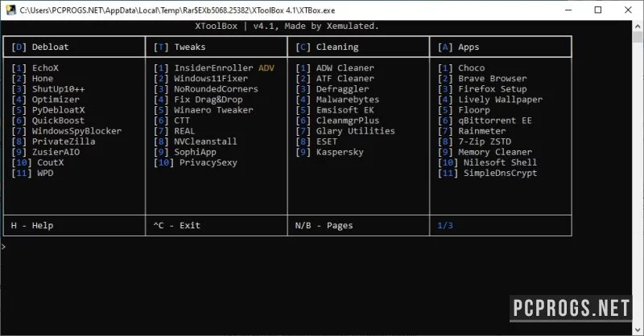The height and width of the screenshot is (336, 644).
Task: Click the Glary Utilities entry
Action: click(345, 131)
